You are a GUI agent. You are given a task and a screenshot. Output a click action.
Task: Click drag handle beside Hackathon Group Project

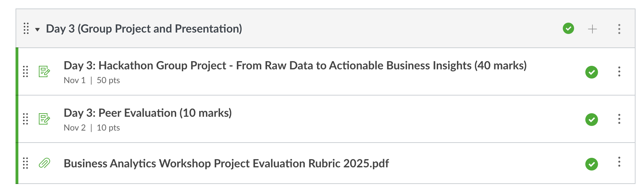pyautogui.click(x=25, y=71)
